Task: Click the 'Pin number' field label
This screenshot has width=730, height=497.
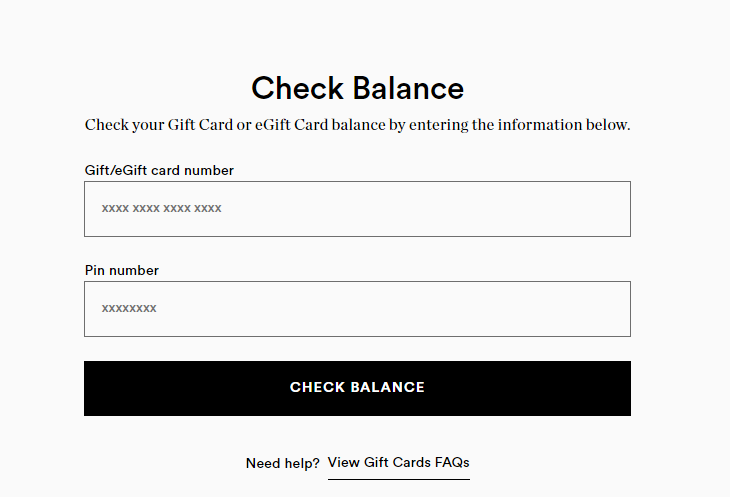Action: tap(121, 271)
